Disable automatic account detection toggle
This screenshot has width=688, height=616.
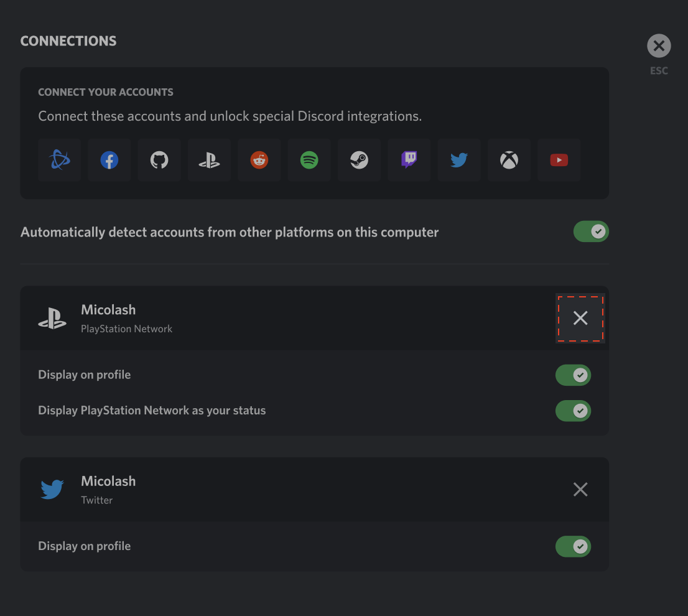point(590,232)
